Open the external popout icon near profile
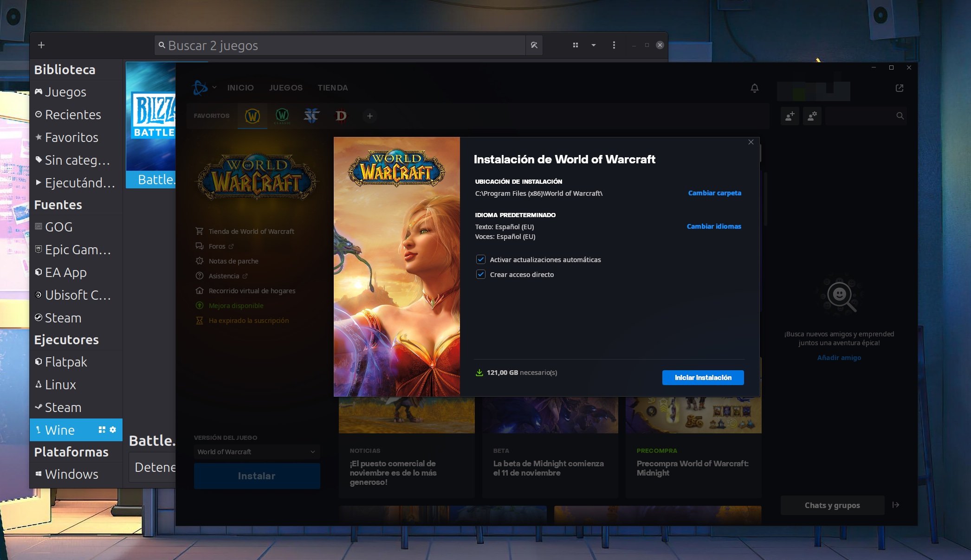 coord(899,88)
